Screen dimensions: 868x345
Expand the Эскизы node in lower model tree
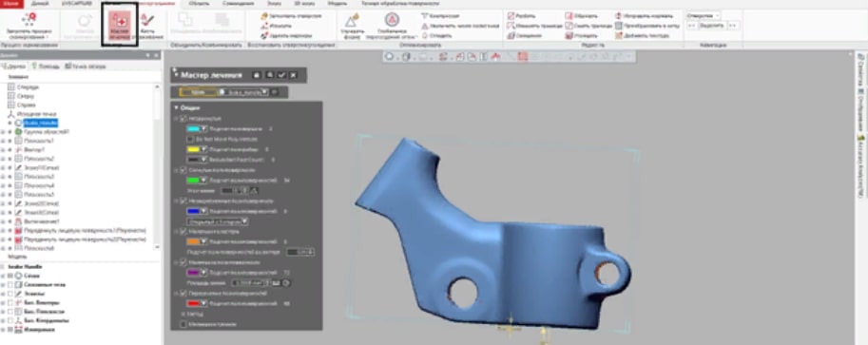(x=3, y=294)
